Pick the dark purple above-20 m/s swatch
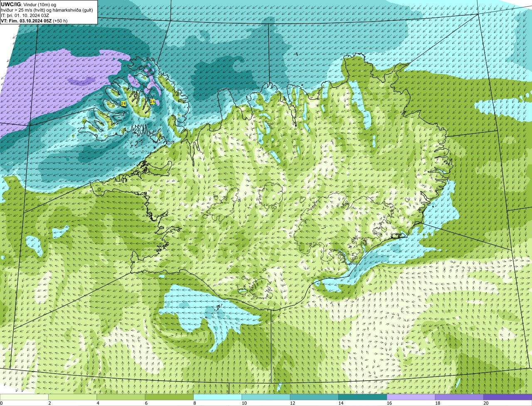Image resolution: width=532 pixels, height=406 pixels. pos(507,397)
